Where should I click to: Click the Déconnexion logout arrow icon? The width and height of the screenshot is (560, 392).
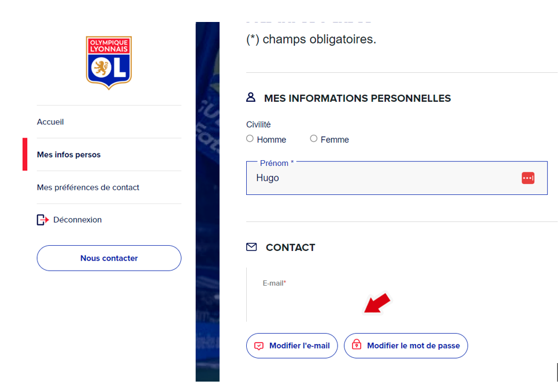click(43, 220)
